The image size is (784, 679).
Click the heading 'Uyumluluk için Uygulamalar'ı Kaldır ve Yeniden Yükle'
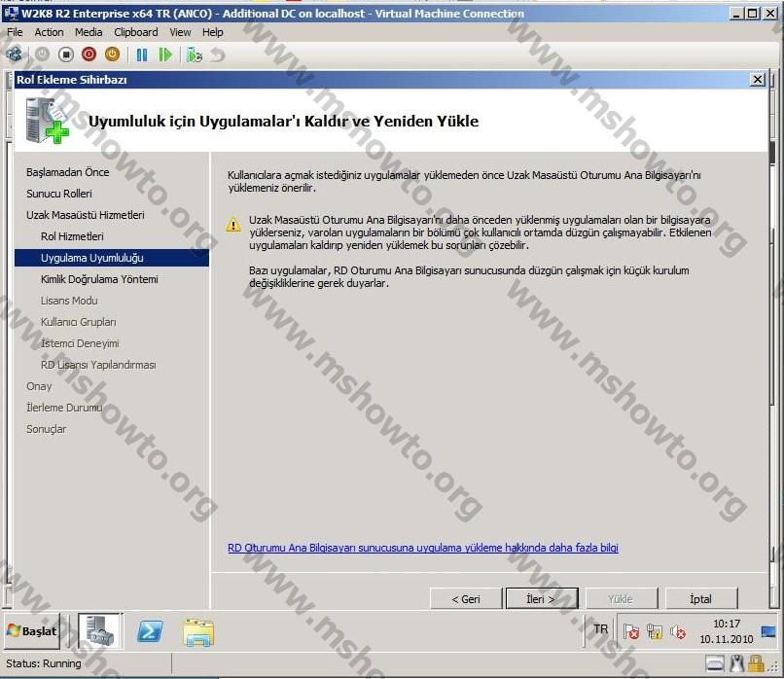pyautogui.click(x=283, y=121)
